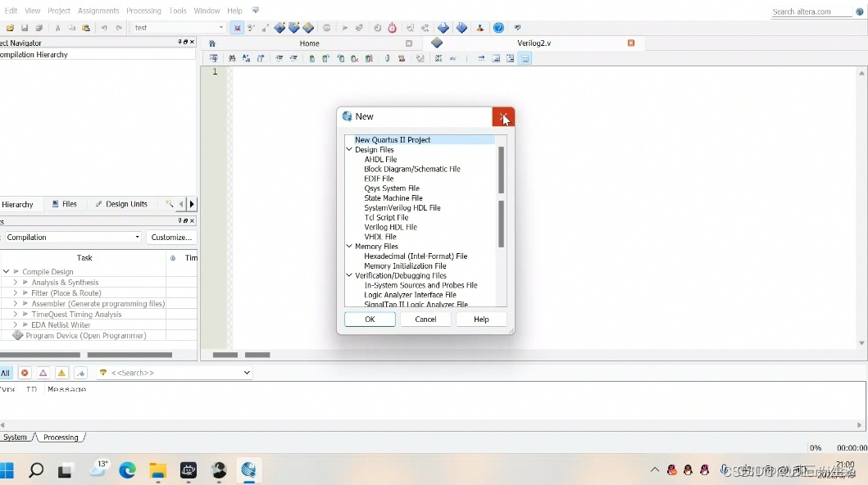The image size is (868, 485).
Task: Open Microsoft Edge from the taskbar
Action: (x=127, y=470)
